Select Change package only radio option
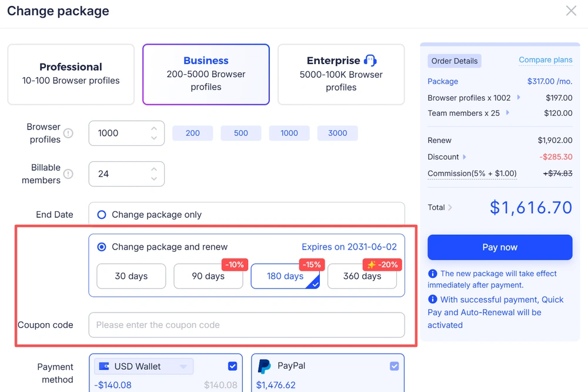588x392 pixels. click(x=102, y=214)
